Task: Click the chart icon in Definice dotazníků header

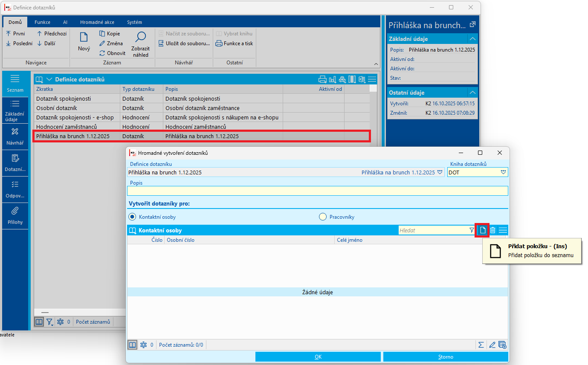Action: pyautogui.click(x=332, y=79)
